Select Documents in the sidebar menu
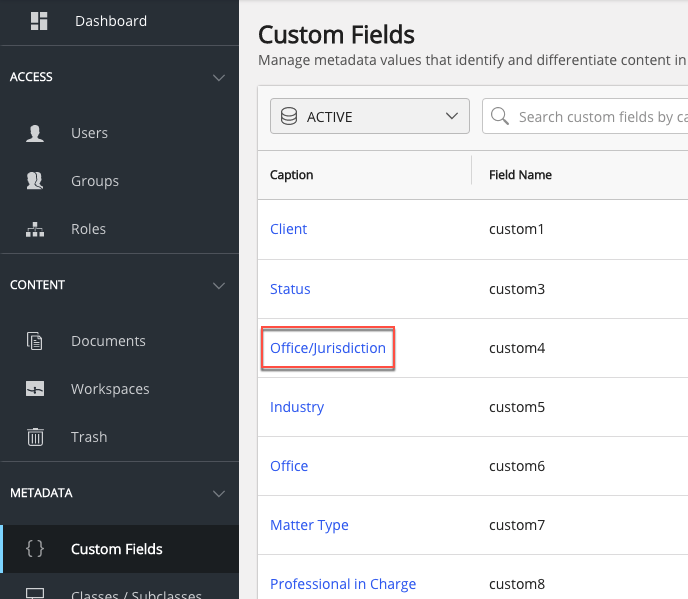 (x=108, y=341)
